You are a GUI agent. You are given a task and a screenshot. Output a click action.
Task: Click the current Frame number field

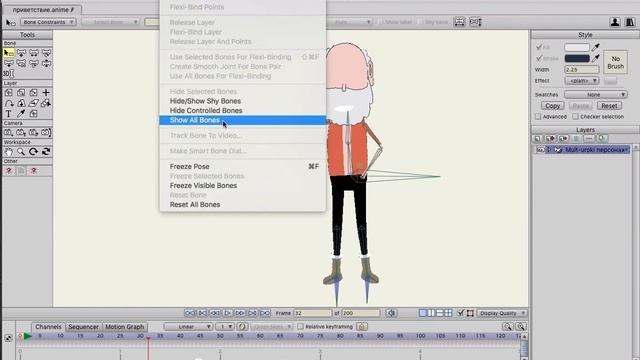(x=312, y=313)
